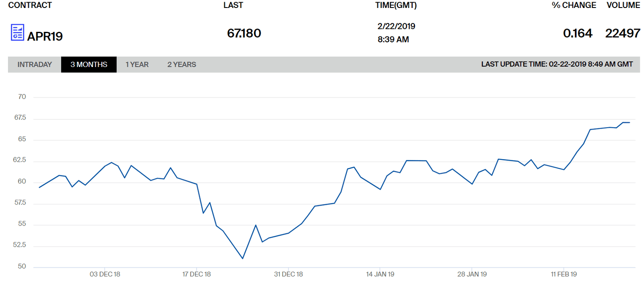Viewport: 644px width, 286px height.
Task: Click the 67.5 y-axis label
Action: tap(20, 118)
